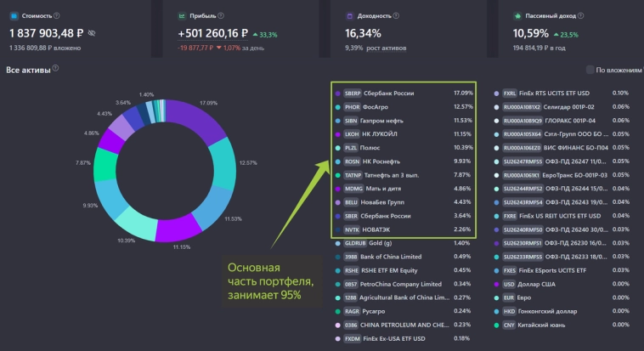This screenshot has height=351, width=644.
Task: Open the FXRL FinEx RTS ETF row
Action: pos(562,93)
